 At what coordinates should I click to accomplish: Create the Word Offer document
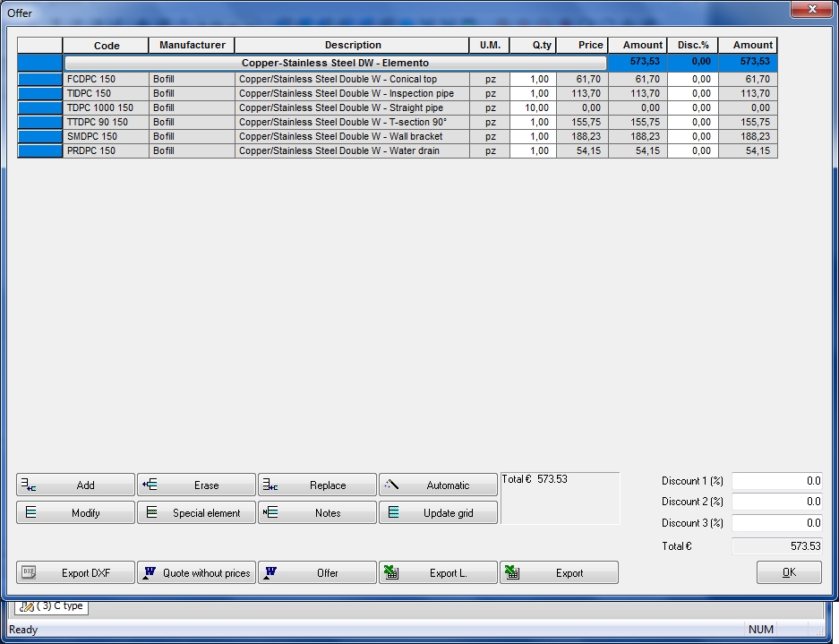click(x=317, y=573)
